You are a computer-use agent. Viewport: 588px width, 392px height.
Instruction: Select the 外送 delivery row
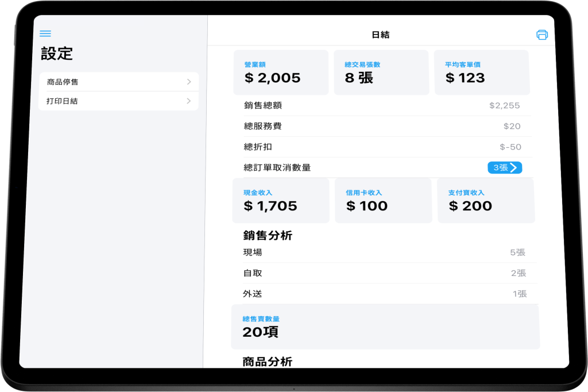385,294
